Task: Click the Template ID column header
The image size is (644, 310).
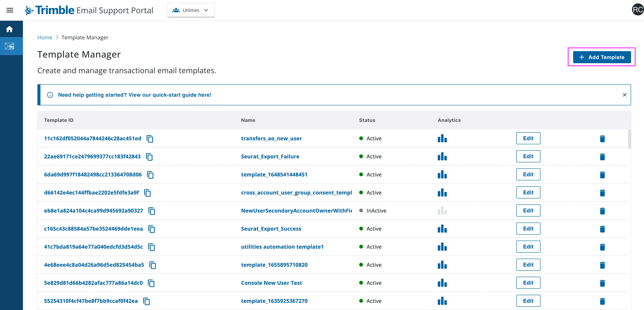Action: point(59,120)
